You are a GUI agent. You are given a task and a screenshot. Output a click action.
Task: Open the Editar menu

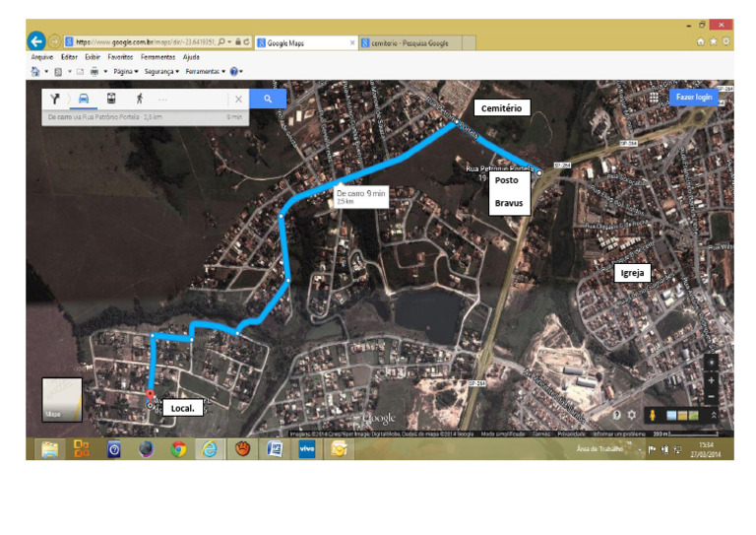69,57
